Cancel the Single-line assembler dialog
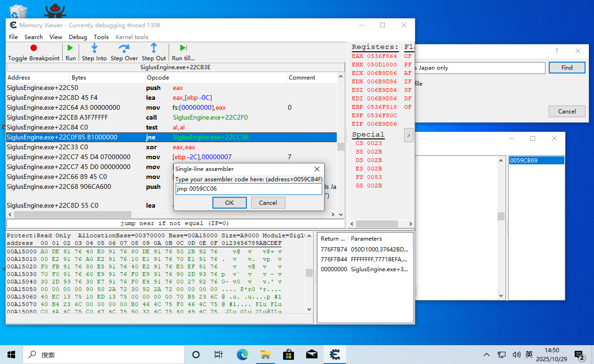Viewport: 594px width, 364px height. 268,202
